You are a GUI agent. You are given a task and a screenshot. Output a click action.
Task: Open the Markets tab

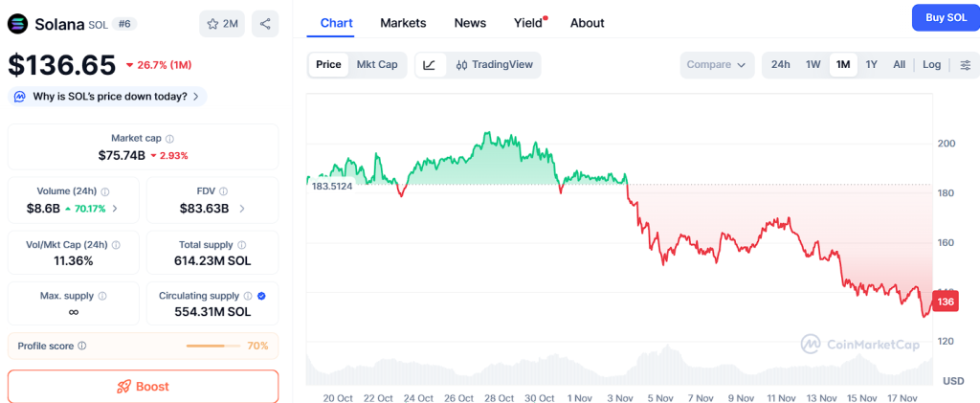click(403, 23)
